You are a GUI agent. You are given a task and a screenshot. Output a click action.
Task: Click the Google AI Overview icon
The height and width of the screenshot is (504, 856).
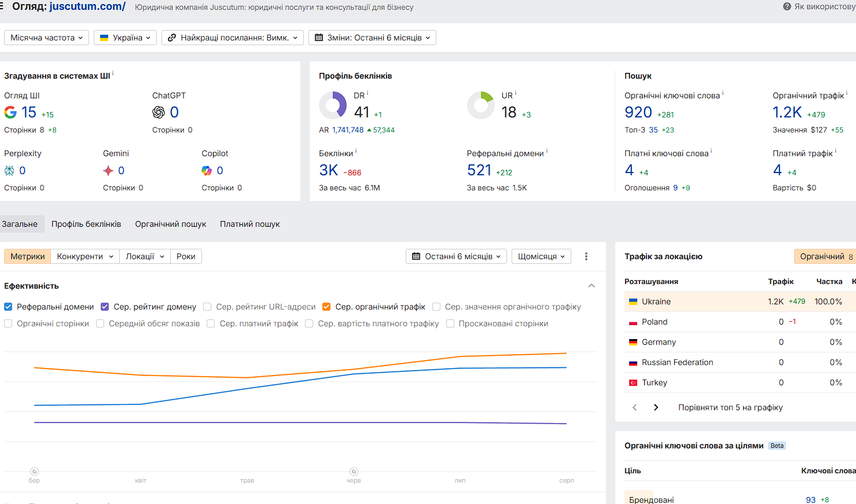pos(10,112)
